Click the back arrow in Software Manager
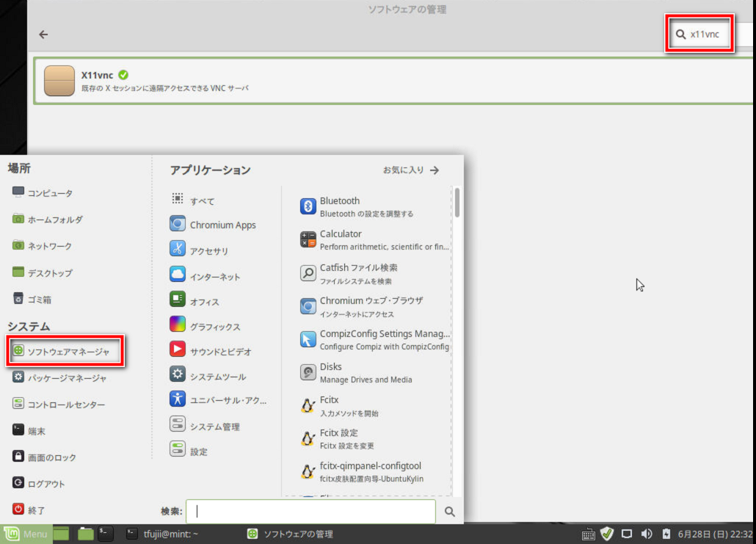756x544 pixels. pyautogui.click(x=43, y=35)
